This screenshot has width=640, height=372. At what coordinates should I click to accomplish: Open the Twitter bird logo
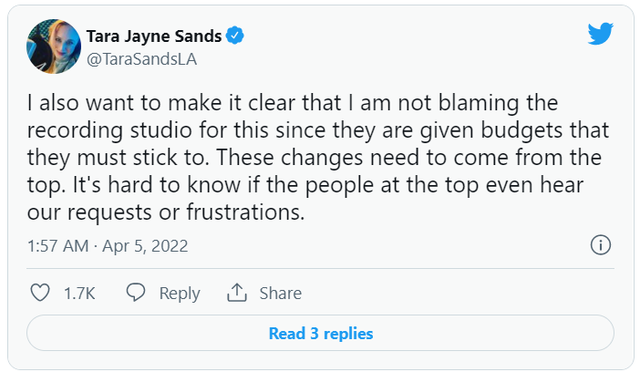pyautogui.click(x=600, y=33)
